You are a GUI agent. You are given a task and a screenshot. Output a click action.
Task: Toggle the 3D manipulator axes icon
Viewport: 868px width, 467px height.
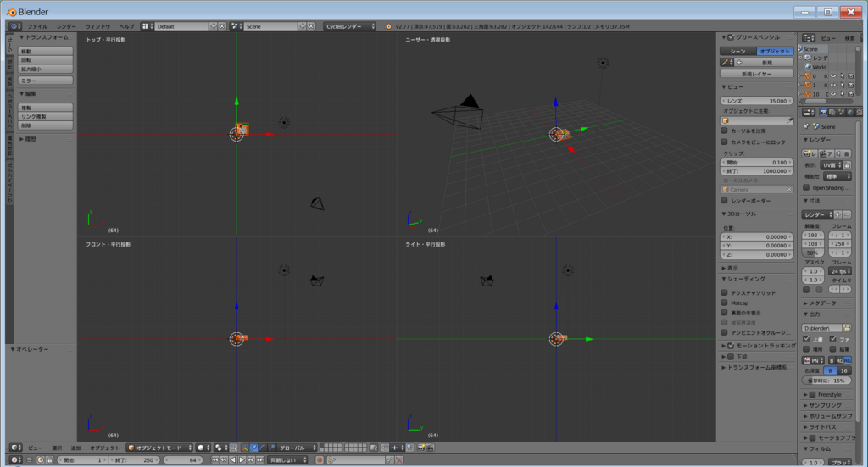pyautogui.click(x=245, y=448)
